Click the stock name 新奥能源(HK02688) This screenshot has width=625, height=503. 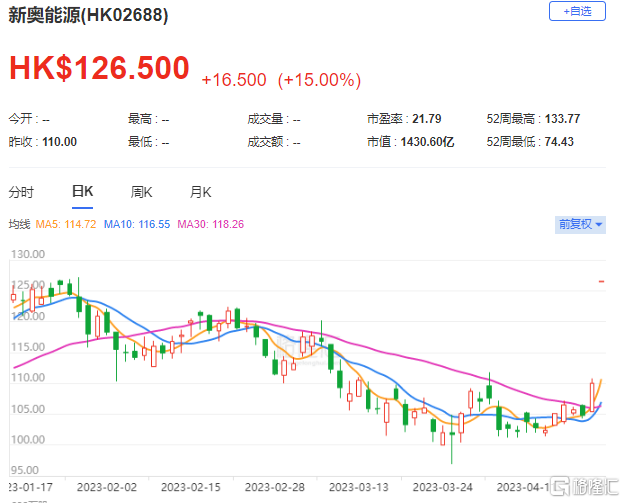(88, 16)
